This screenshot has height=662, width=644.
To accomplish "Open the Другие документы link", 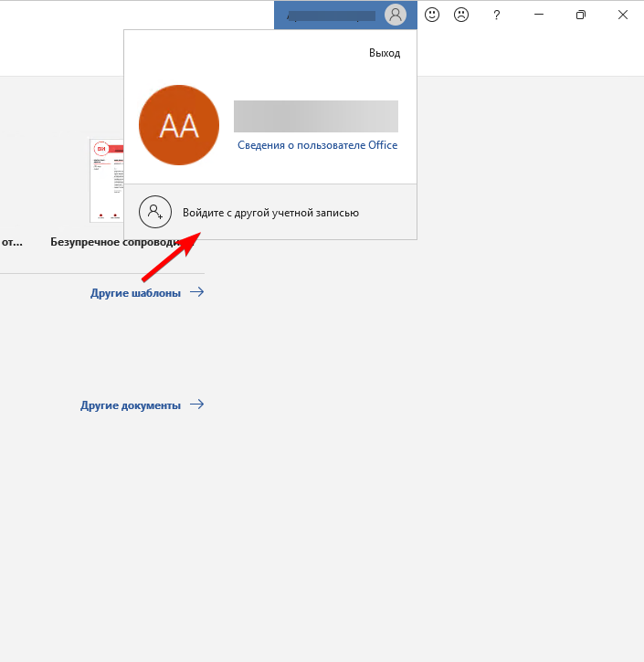I will pos(131,405).
